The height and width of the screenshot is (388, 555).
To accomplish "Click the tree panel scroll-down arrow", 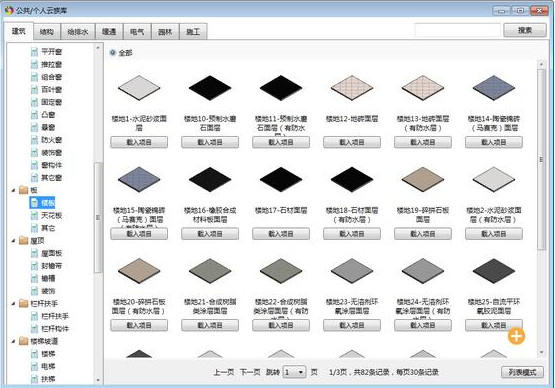I will click(x=98, y=380).
